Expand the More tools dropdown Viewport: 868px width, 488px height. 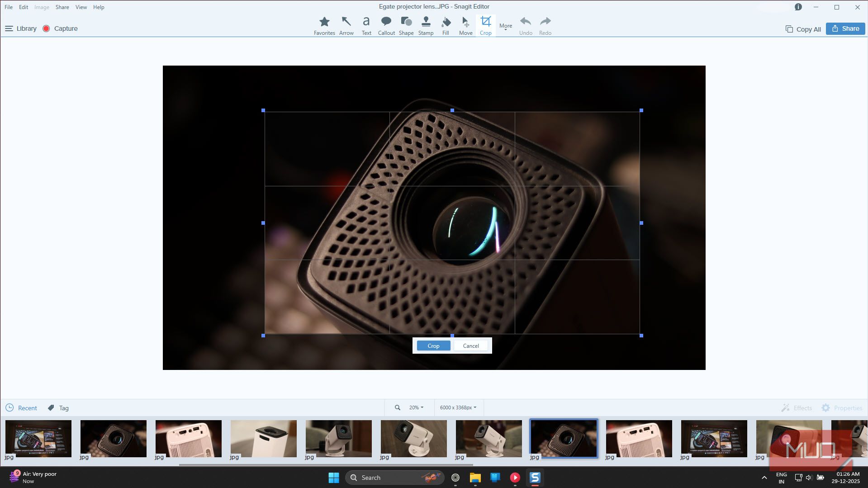[506, 26]
